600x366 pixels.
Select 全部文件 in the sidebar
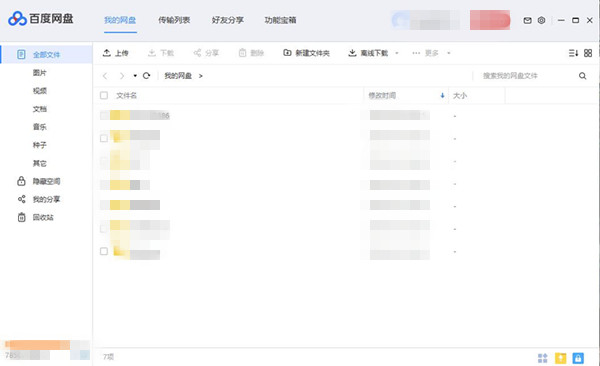[46, 54]
